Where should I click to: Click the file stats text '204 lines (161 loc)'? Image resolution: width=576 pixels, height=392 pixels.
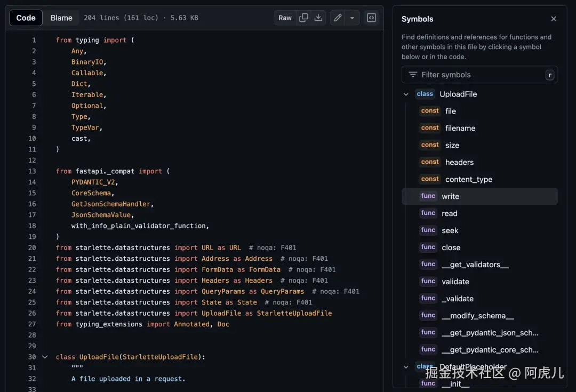pos(121,18)
